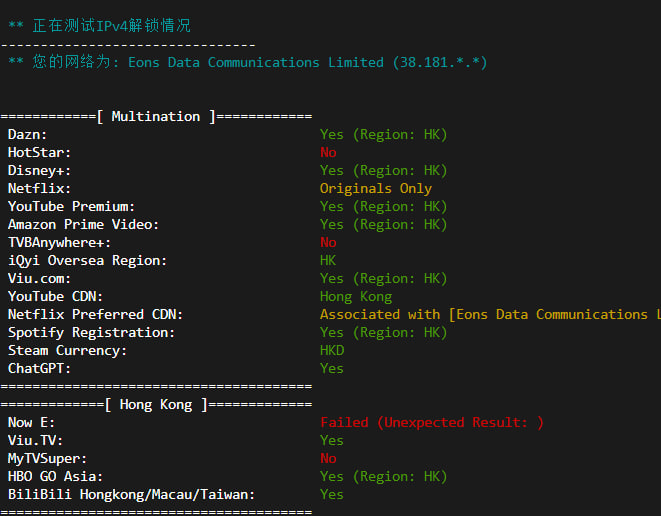The height and width of the screenshot is (516, 661).
Task: Click the Amazon Prime Video label
Action: tap(84, 225)
